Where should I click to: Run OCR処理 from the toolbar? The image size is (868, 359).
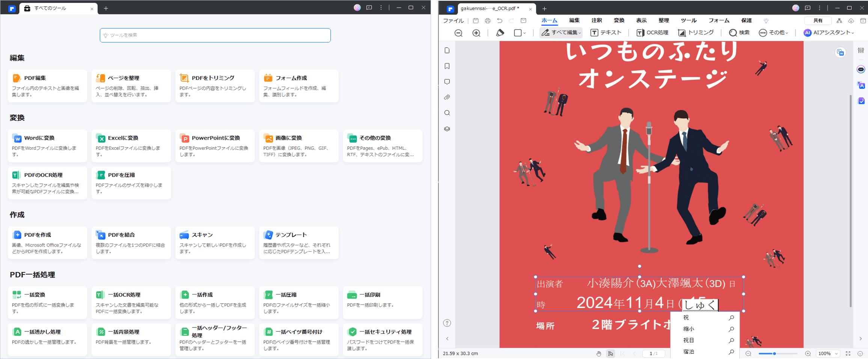[652, 33]
